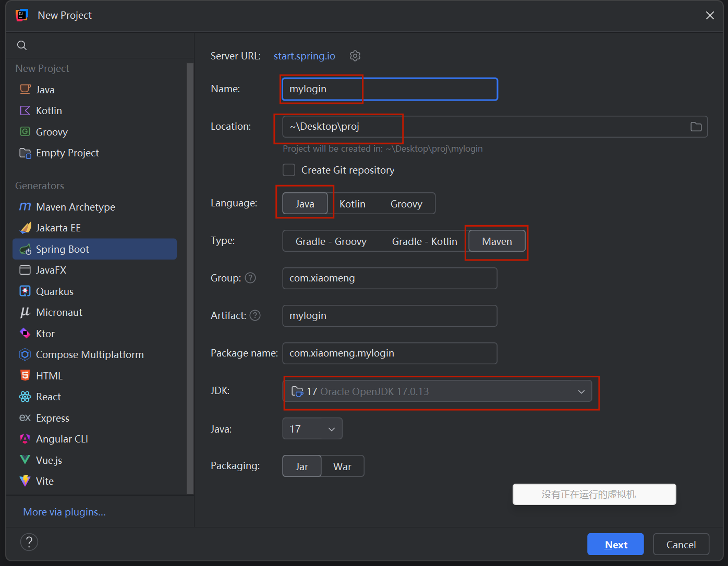This screenshot has width=728, height=566.
Task: Click the Artifact field help icon
Action: click(255, 315)
